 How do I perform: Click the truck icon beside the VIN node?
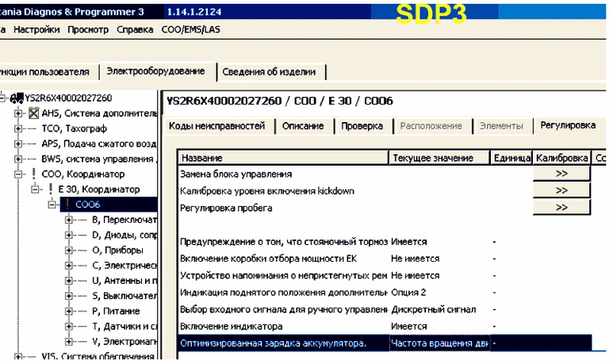pos(17,98)
